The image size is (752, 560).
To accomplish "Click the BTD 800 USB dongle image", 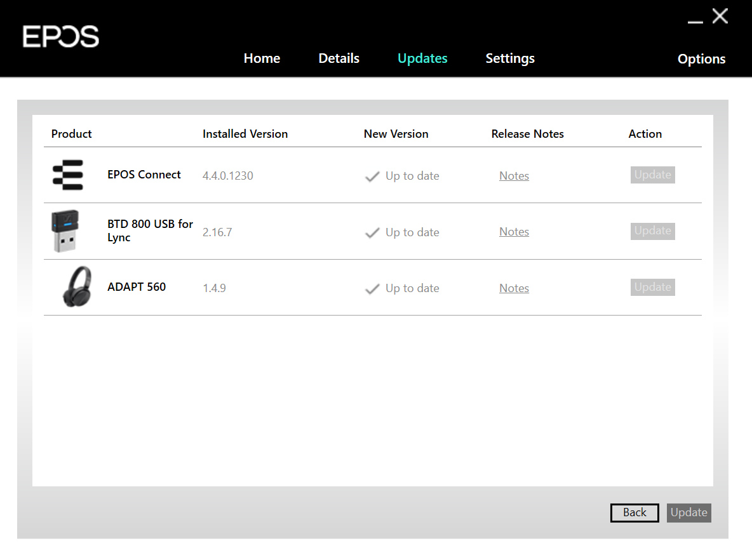I will tap(65, 231).
